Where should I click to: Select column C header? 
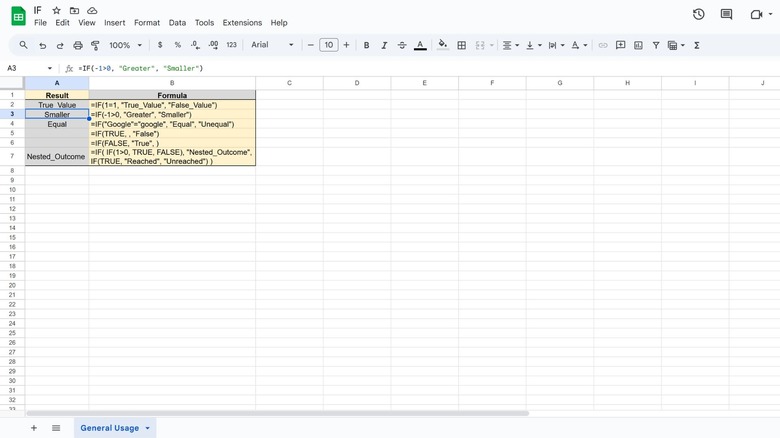coord(289,83)
